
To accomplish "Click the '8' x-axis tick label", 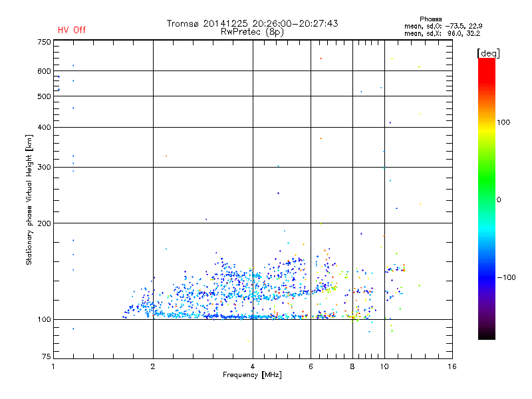I will click(352, 366).
